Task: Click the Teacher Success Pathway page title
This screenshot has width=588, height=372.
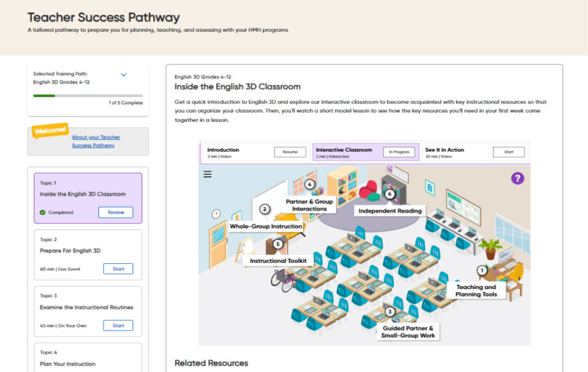Action: tap(104, 17)
